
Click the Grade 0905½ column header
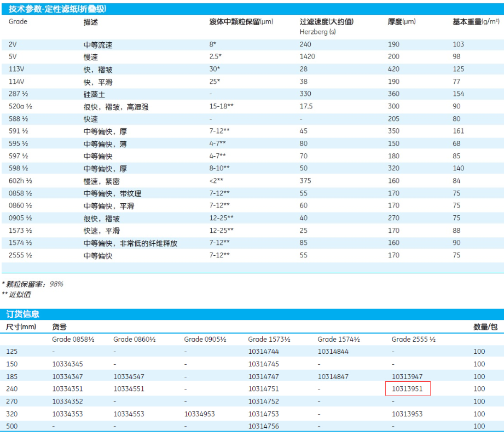(x=205, y=339)
